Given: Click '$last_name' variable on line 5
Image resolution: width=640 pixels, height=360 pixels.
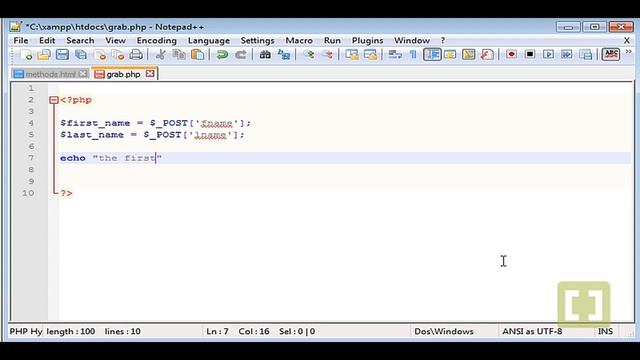Looking at the screenshot, I should click(x=92, y=135).
